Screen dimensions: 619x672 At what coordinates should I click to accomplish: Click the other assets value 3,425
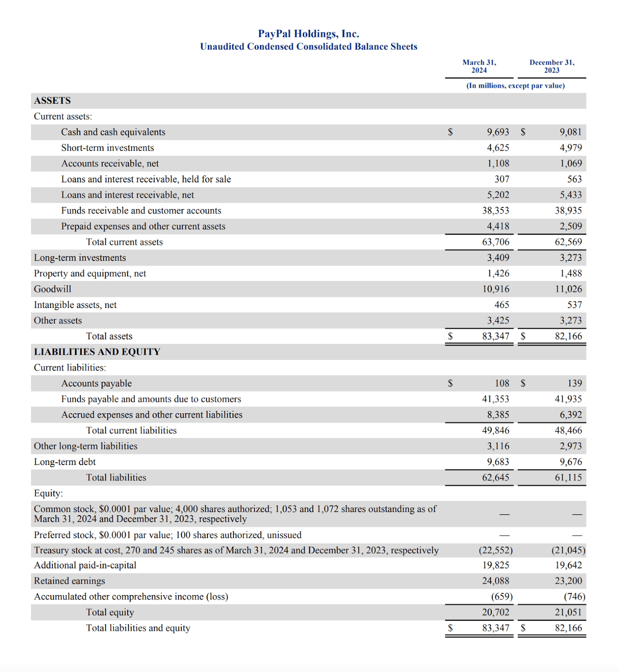pyautogui.click(x=498, y=321)
